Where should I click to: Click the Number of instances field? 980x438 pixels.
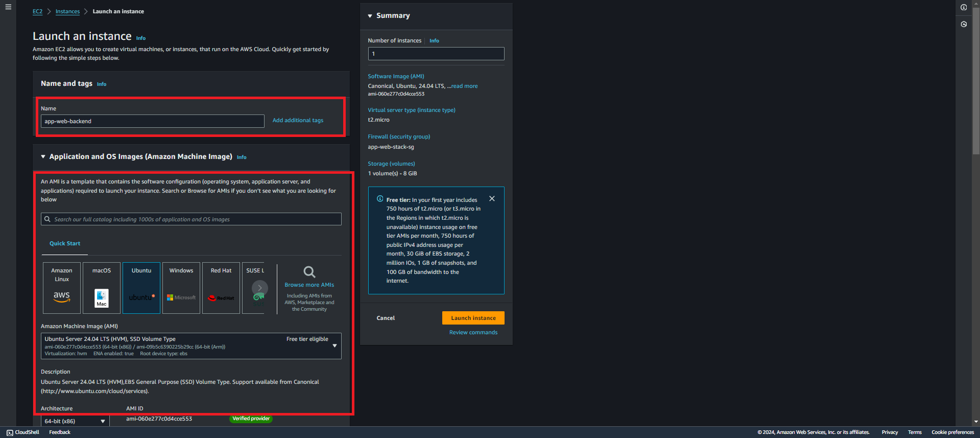(x=436, y=54)
